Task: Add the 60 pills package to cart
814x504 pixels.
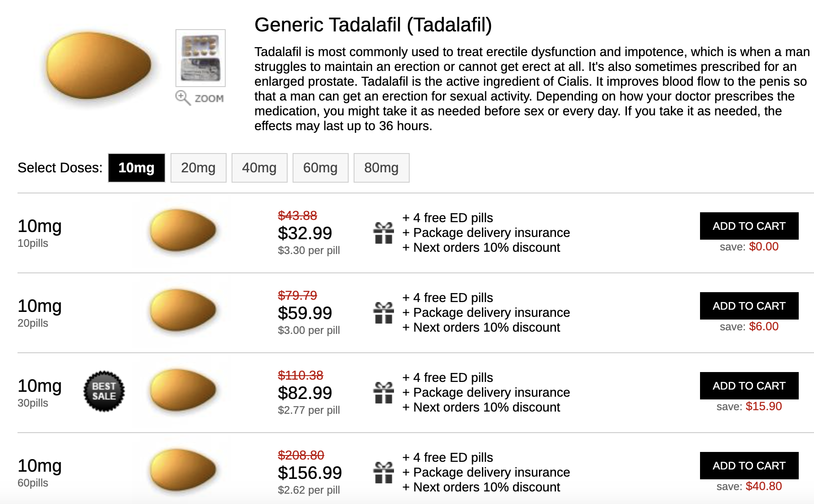Action: (x=748, y=466)
